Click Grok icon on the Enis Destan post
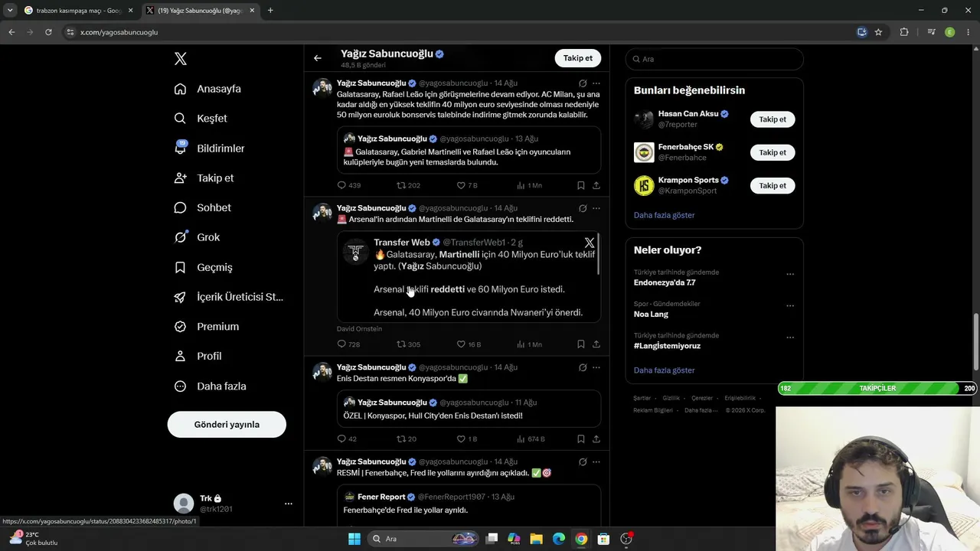Screen dimensions: 980x551 (583, 367)
